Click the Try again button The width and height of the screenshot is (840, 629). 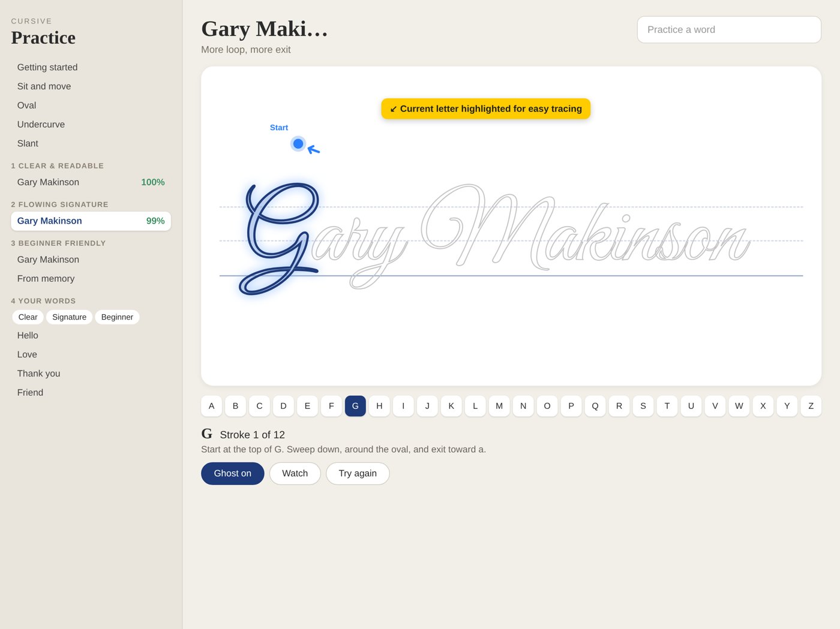tap(358, 474)
